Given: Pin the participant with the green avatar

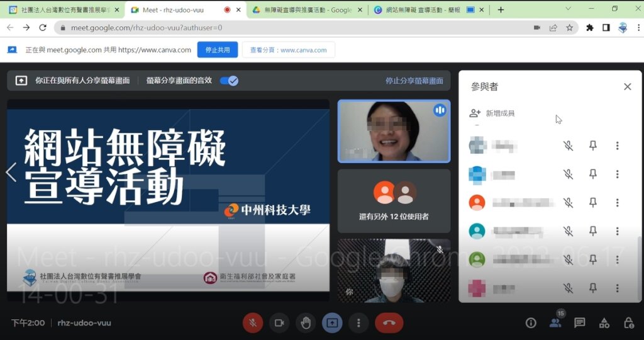Looking at the screenshot, I should click(592, 259).
